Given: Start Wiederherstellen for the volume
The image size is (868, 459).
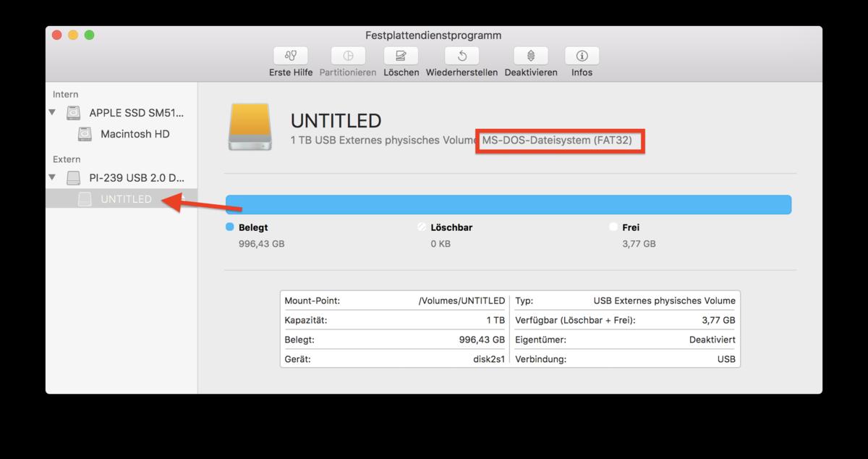Looking at the screenshot, I should pyautogui.click(x=461, y=56).
